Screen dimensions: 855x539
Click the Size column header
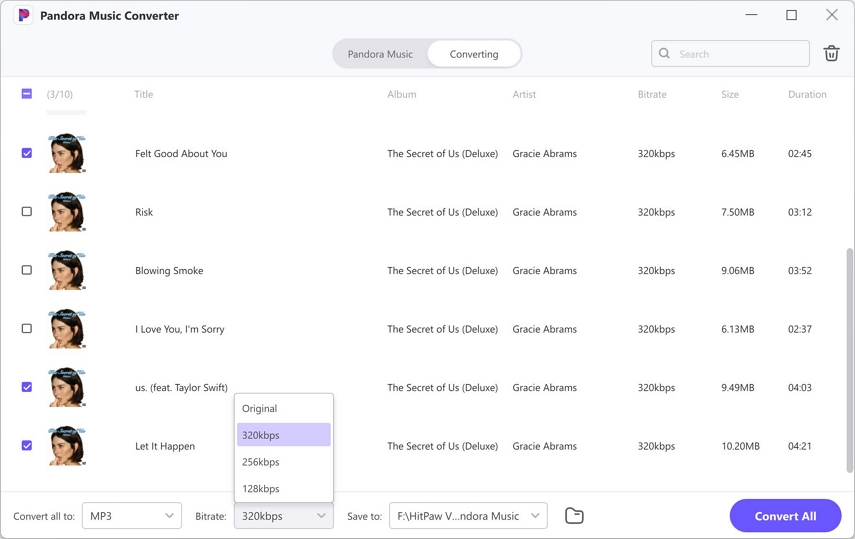(x=730, y=94)
